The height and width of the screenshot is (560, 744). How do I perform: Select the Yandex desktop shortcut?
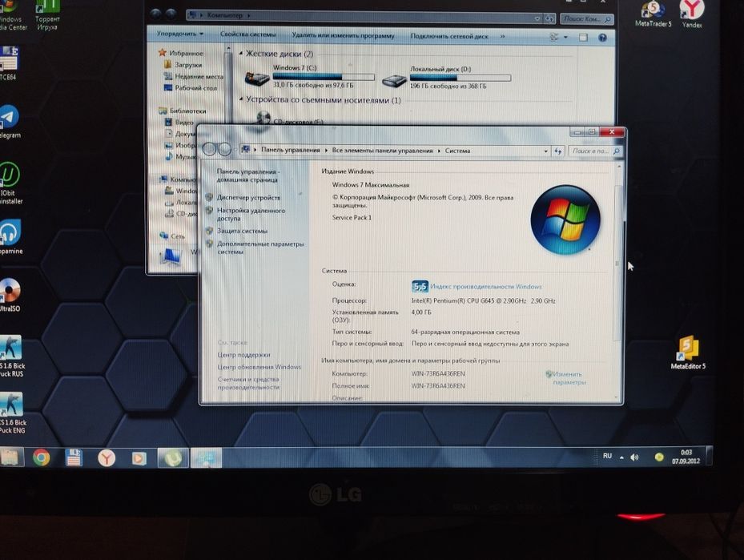point(692,14)
